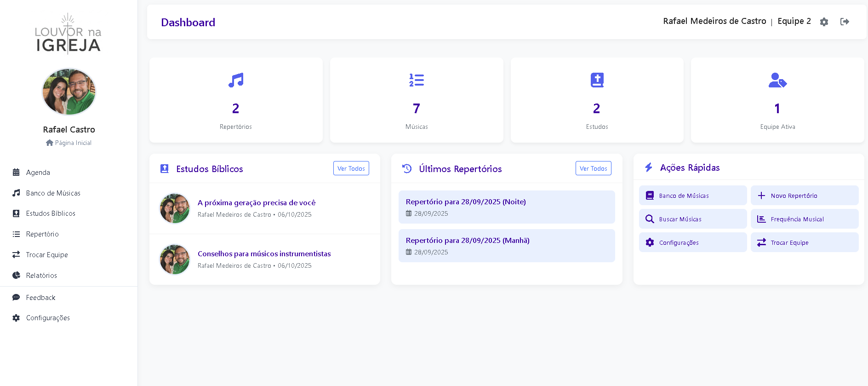Log out using the header exit icon
Image resolution: width=868 pixels, height=386 pixels.
(845, 22)
